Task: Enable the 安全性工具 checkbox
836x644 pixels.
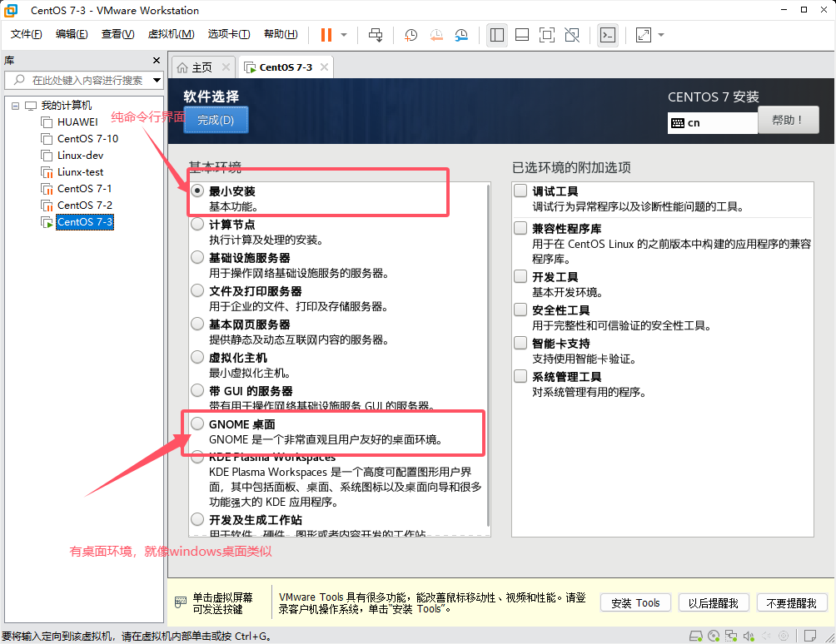Action: pos(520,310)
